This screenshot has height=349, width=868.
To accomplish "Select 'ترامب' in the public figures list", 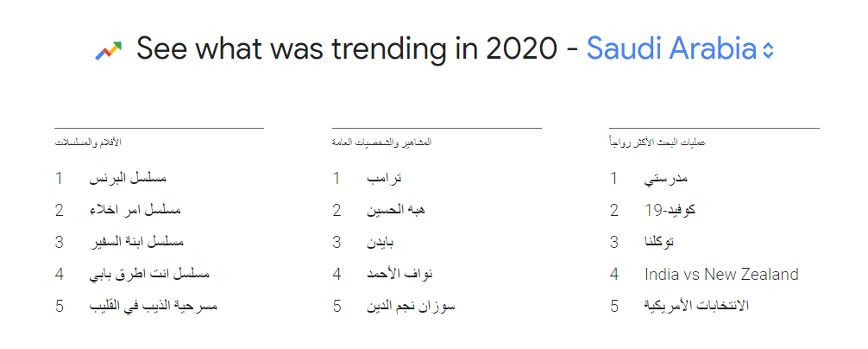I will click(x=385, y=179).
